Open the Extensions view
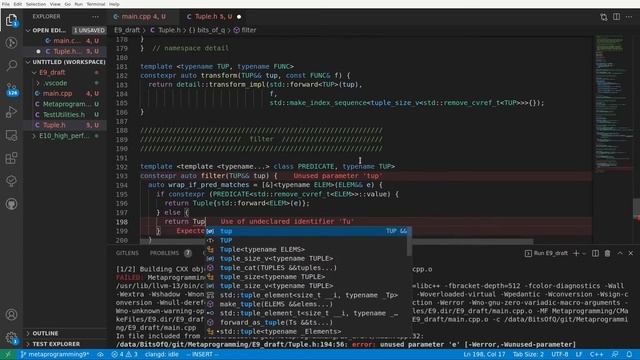The height and width of the screenshot is (360, 640). [x=11, y=158]
